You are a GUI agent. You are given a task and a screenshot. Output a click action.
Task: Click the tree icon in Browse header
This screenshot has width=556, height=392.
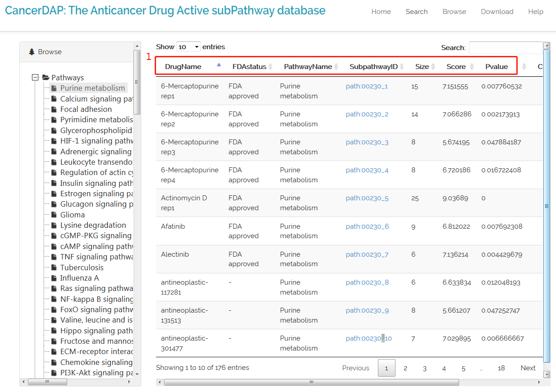coord(32,52)
